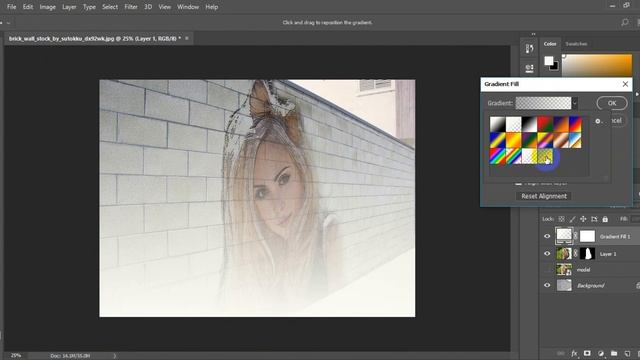
Task: Create a new group folder icon
Action: point(614,353)
